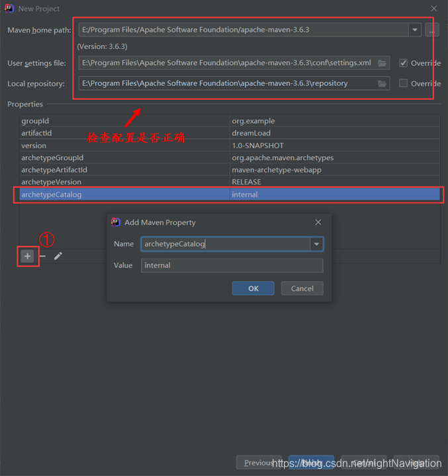This screenshot has width=448, height=476.
Task: Select the archetypeVersion property row
Action: coord(230,182)
